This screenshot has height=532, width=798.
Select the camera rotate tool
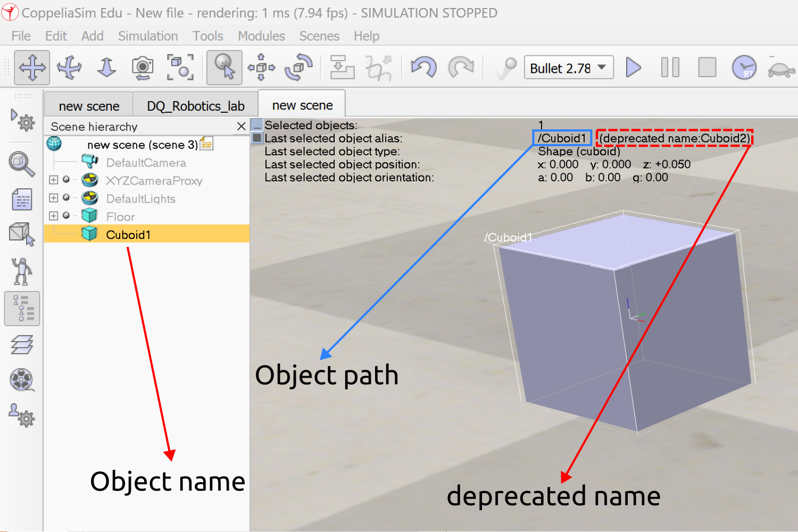click(x=70, y=68)
